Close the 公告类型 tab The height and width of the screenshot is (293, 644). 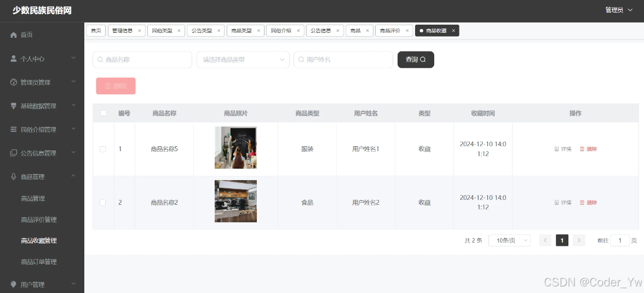click(x=219, y=31)
